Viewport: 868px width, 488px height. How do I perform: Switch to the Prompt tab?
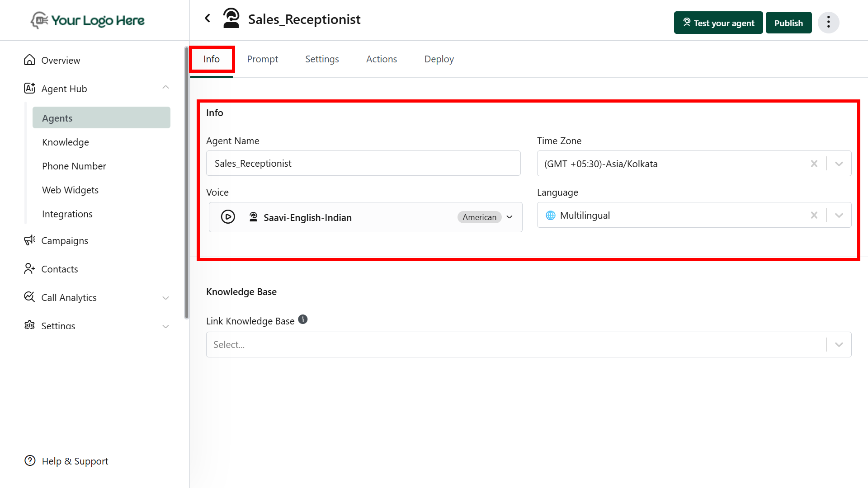(x=262, y=59)
